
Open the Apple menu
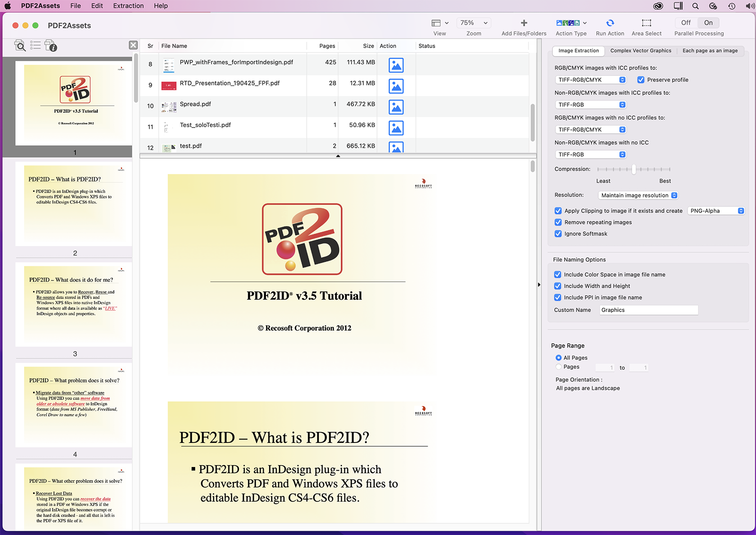(8, 6)
